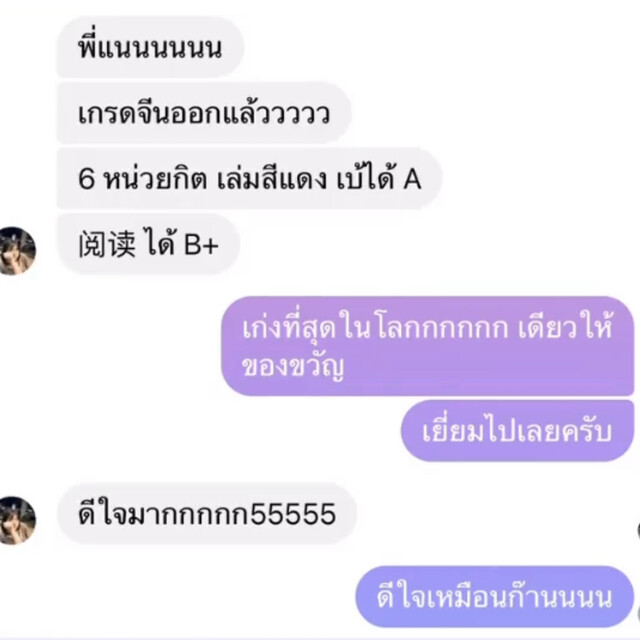Select the เกรดจีนออกแล้ววววว message bubble
This screenshot has height=640, width=640.
[204, 113]
